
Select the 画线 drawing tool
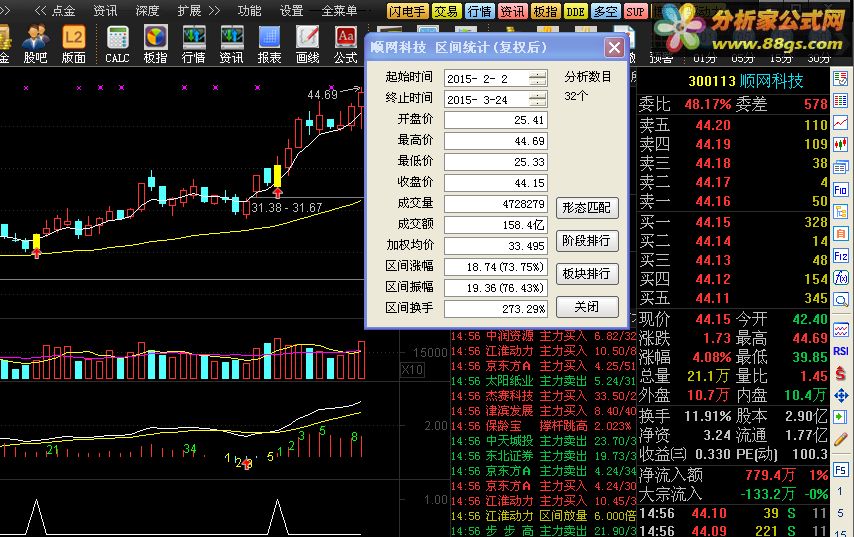[x=308, y=44]
